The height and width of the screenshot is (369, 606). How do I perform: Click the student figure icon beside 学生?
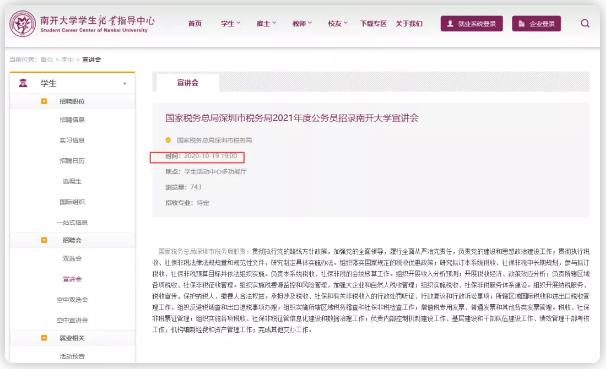coord(23,83)
